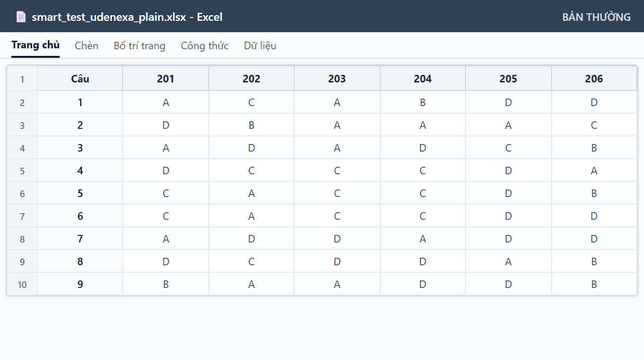Select answer for Câu 3 under 206

point(594,148)
